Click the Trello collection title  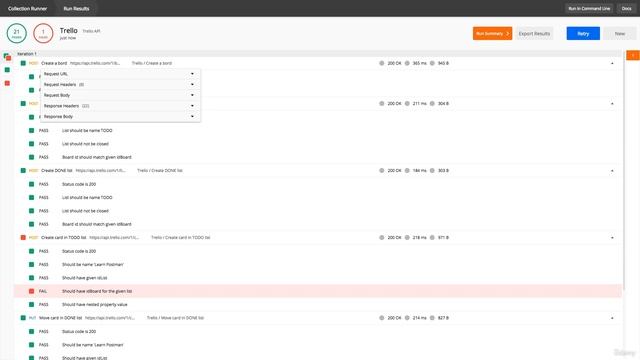coord(69,31)
